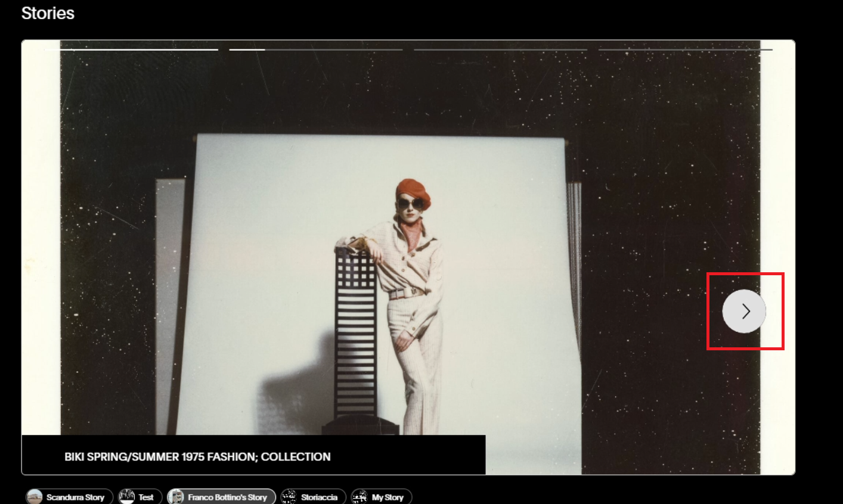
Task: Click the My Story avatar icon
Action: [359, 497]
